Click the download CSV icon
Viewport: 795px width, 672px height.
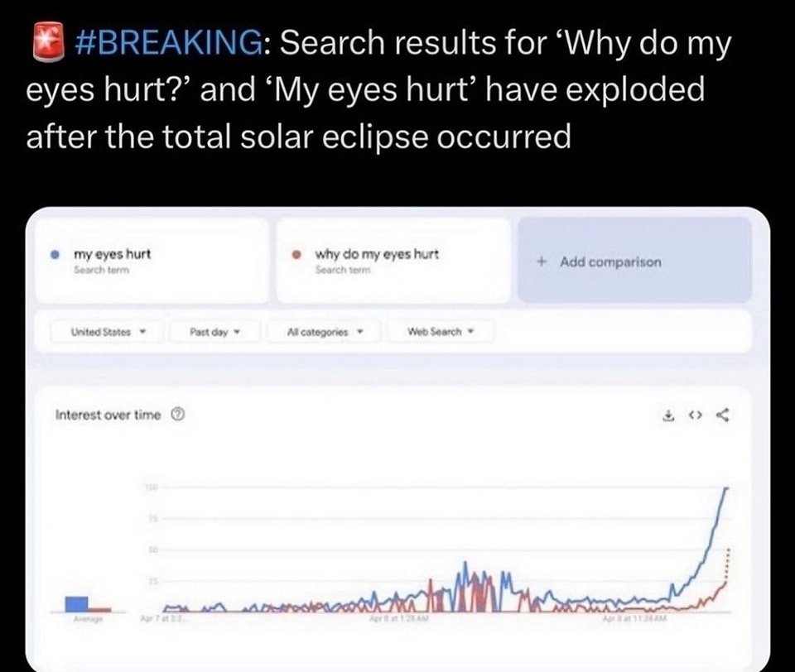[x=669, y=415]
